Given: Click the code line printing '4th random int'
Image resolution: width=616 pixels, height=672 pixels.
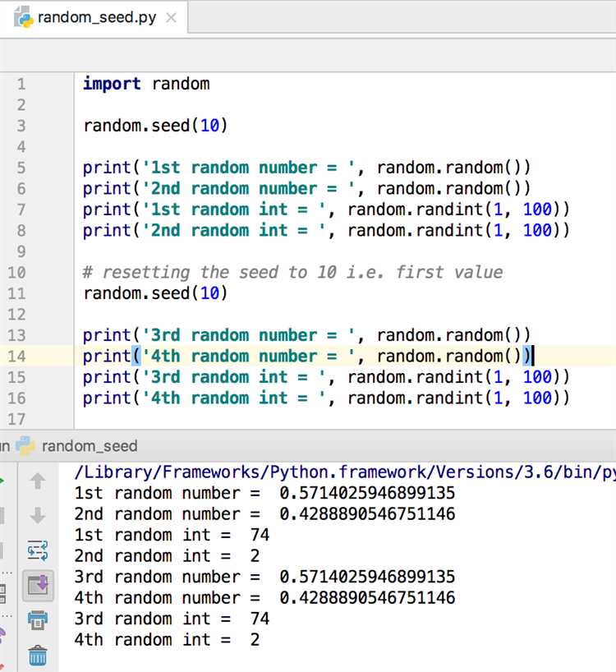Looking at the screenshot, I should [326, 398].
